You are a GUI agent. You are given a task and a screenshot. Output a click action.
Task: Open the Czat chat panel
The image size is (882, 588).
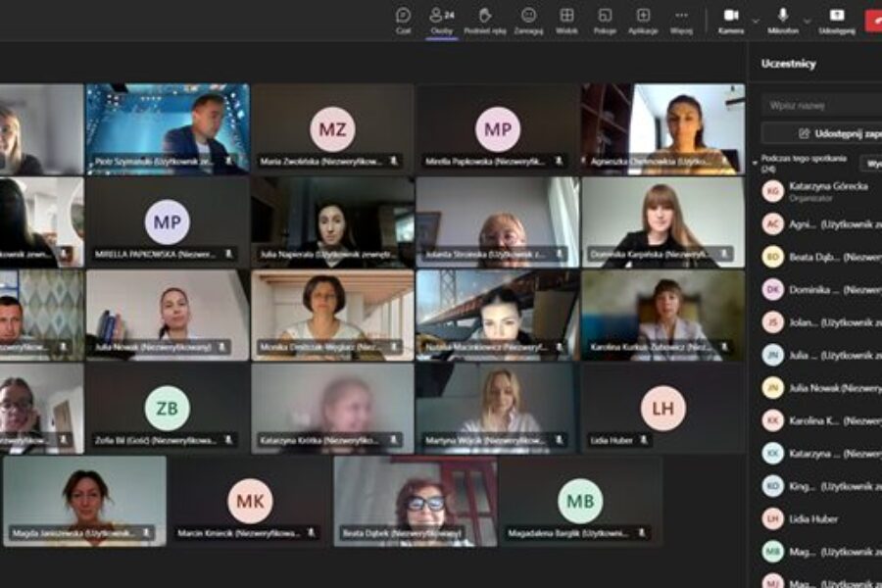404,21
